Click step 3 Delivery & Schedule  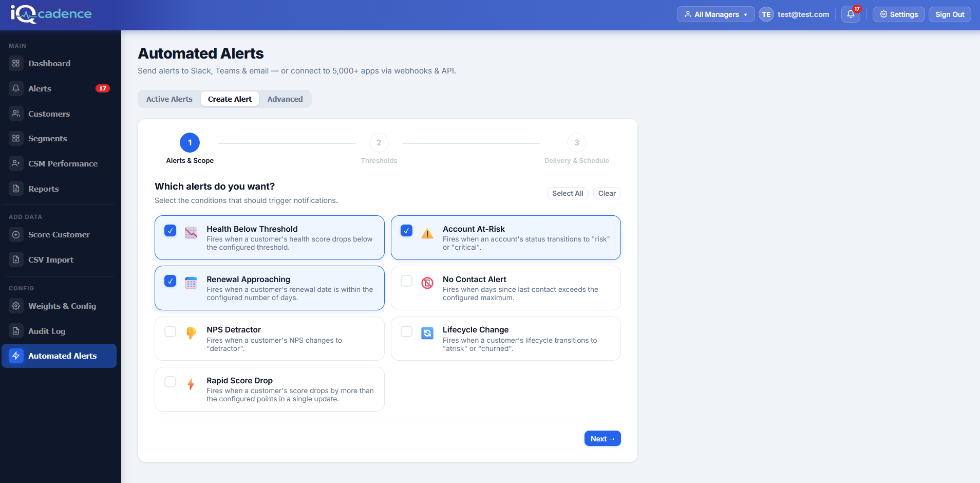click(576, 143)
